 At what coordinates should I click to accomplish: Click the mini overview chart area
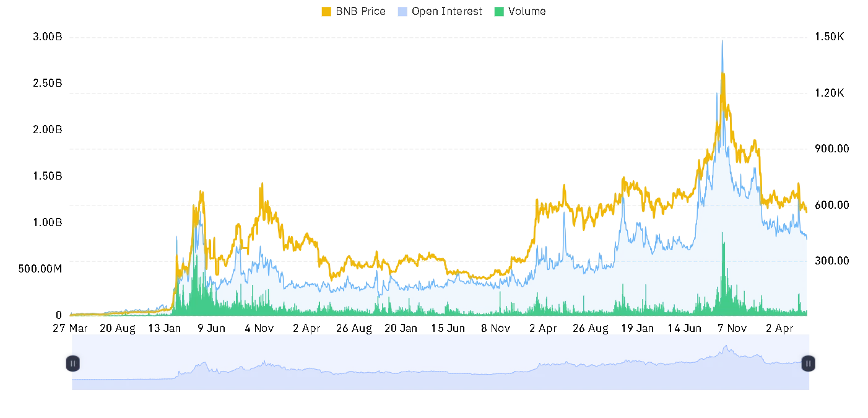click(x=440, y=362)
